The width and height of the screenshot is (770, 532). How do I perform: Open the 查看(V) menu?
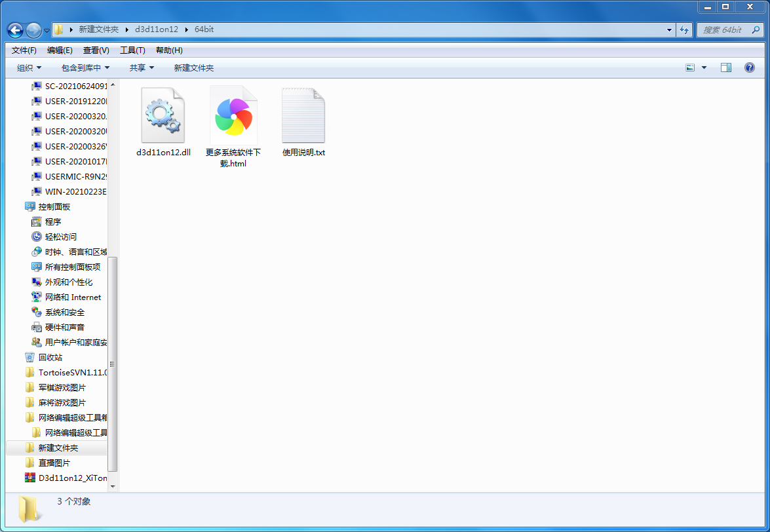pyautogui.click(x=96, y=50)
